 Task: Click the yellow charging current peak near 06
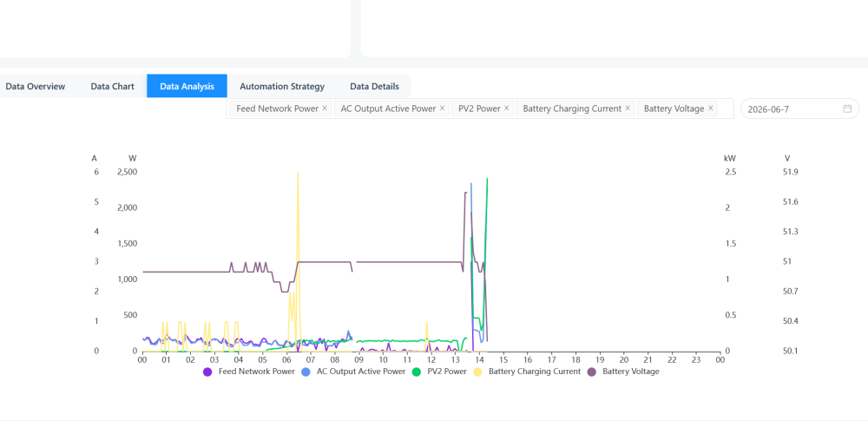click(x=298, y=174)
